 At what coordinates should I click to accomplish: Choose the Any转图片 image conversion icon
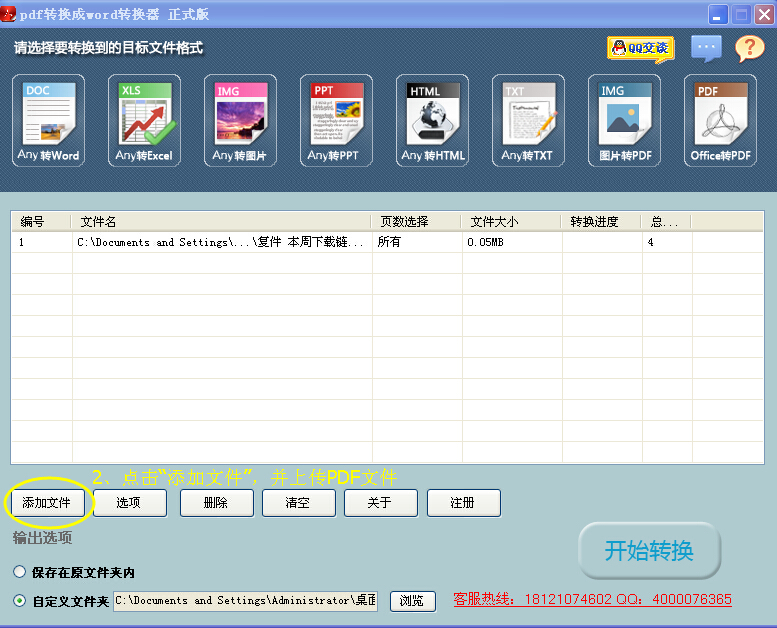pyautogui.click(x=240, y=120)
